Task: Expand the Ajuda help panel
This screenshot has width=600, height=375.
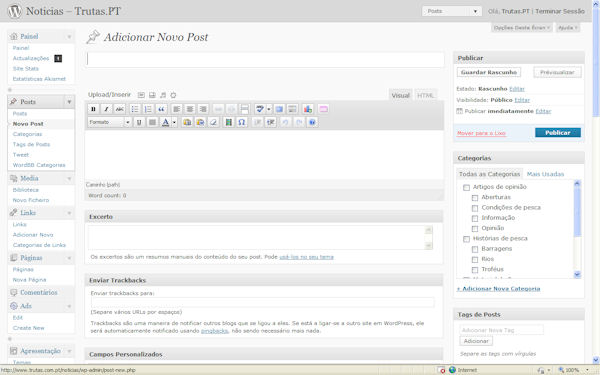Action: 568,28
